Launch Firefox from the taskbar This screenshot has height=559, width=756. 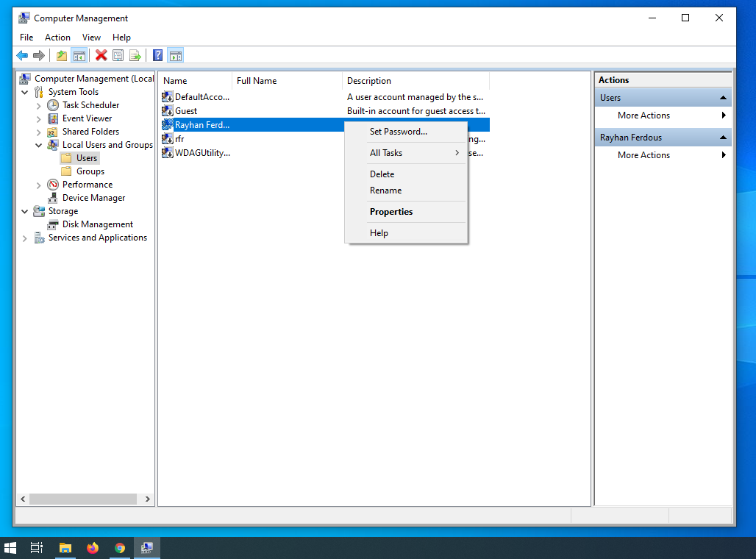coord(93,548)
